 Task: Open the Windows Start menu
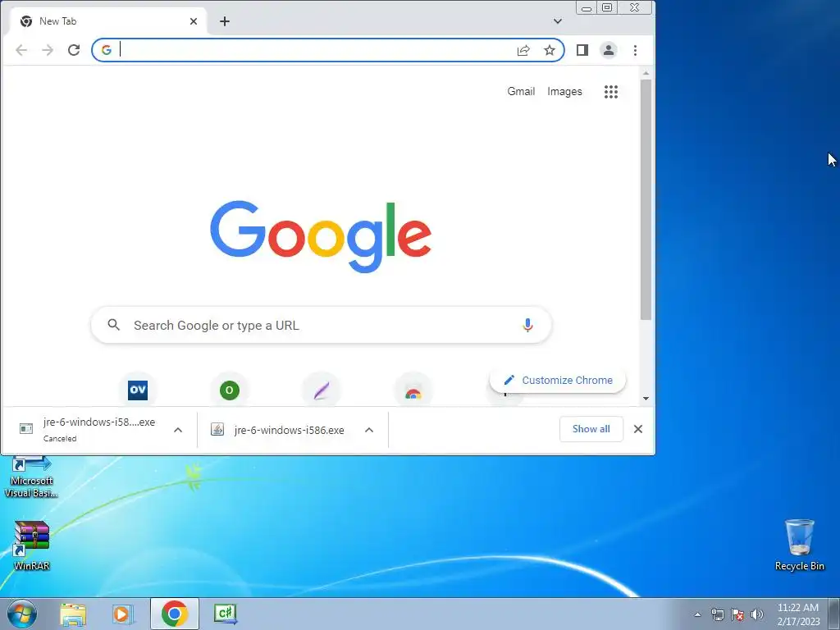pos(22,614)
